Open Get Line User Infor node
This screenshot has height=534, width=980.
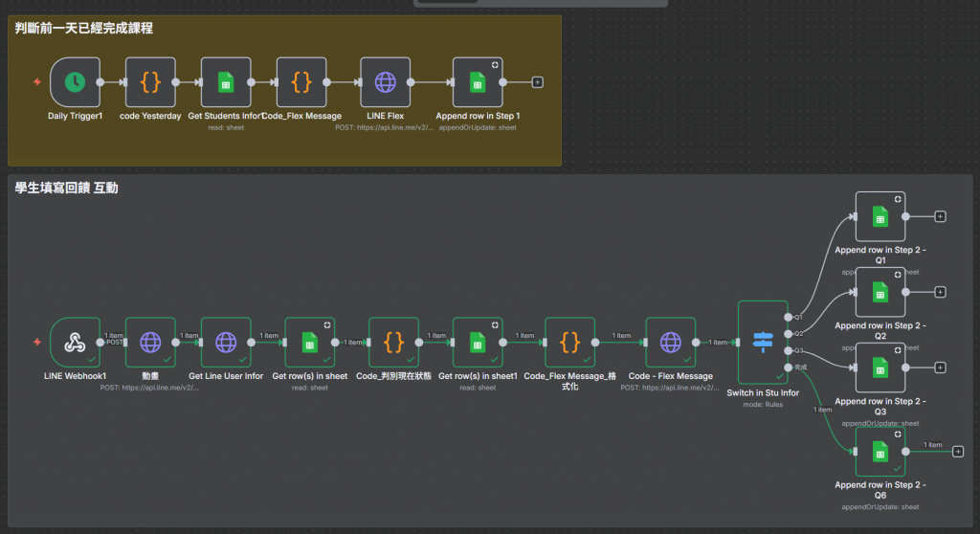pos(226,342)
